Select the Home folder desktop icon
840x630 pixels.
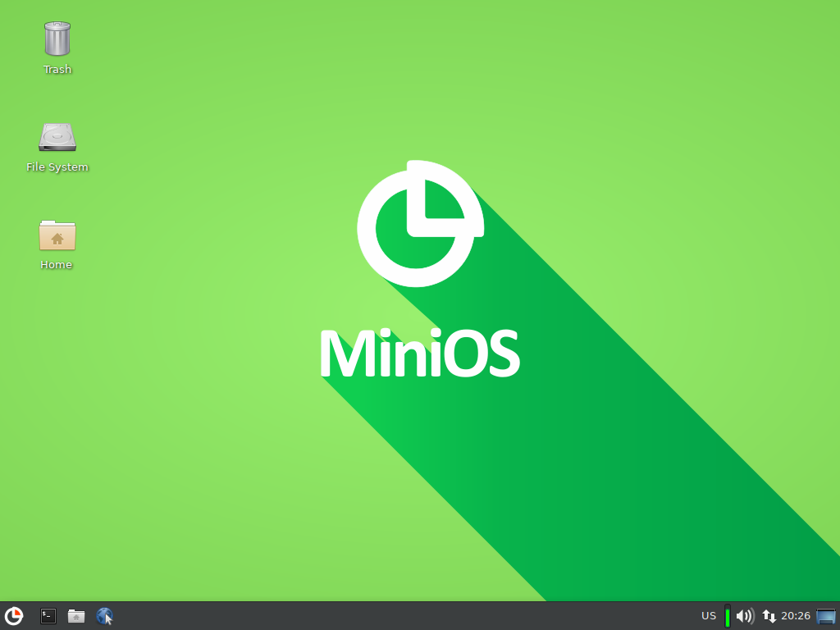tap(57, 235)
